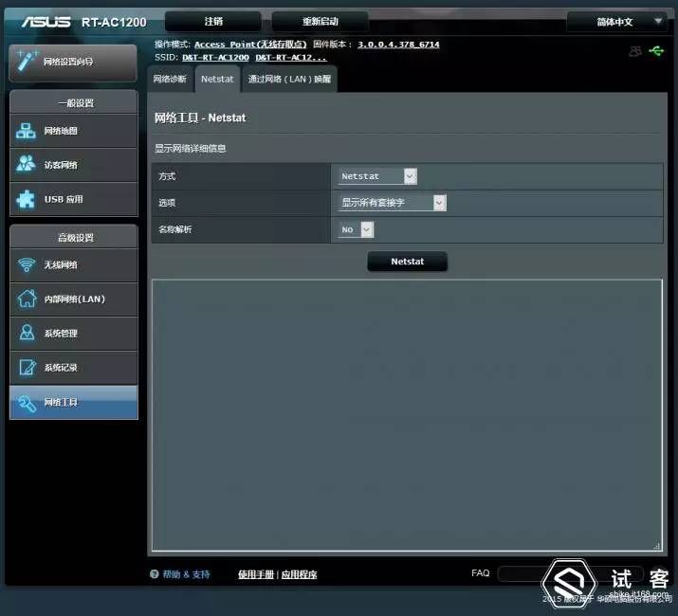Open the USB 应用 menu item
Viewport: 678px width, 616px height.
pos(74,199)
